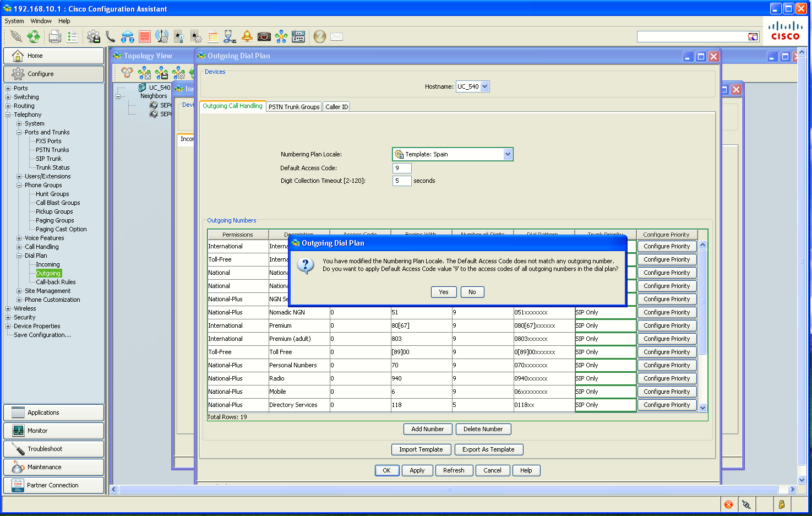Click the padlock icon in status bar
The image size is (812, 516).
click(x=781, y=504)
